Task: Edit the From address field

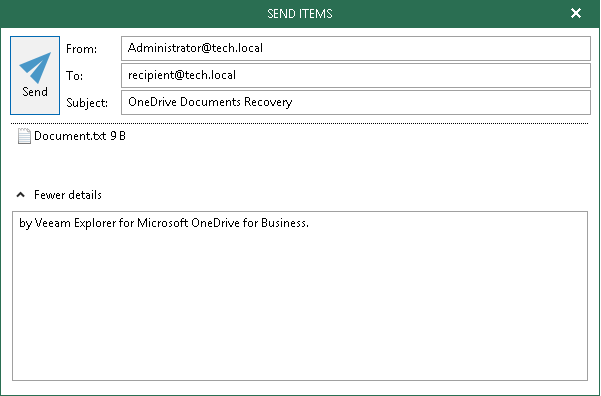Action: coord(356,48)
